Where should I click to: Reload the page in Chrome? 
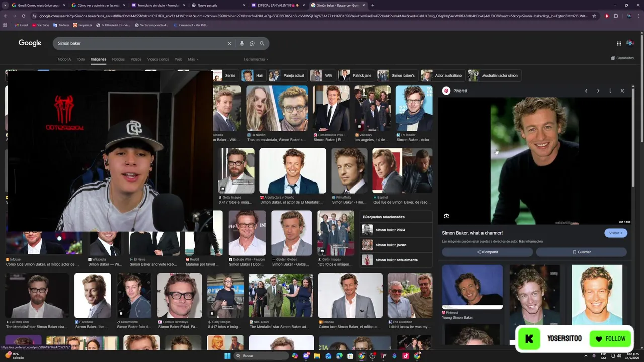(23, 16)
